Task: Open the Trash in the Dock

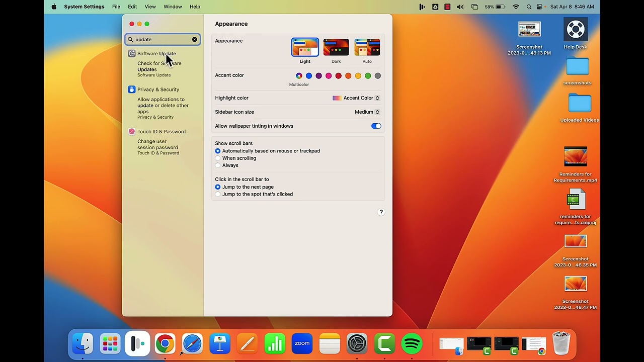Action: click(x=561, y=344)
